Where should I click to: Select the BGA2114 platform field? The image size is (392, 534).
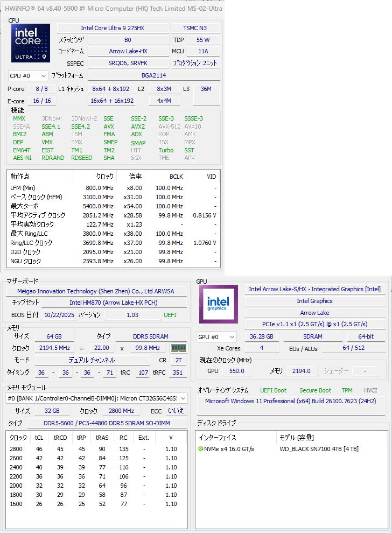tap(153, 76)
